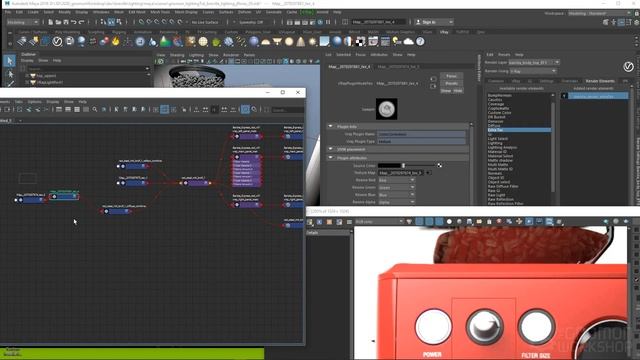Screen dimensions: 640x360
Task: Open the Windows menu in Maya menu bar
Action: point(101,12)
